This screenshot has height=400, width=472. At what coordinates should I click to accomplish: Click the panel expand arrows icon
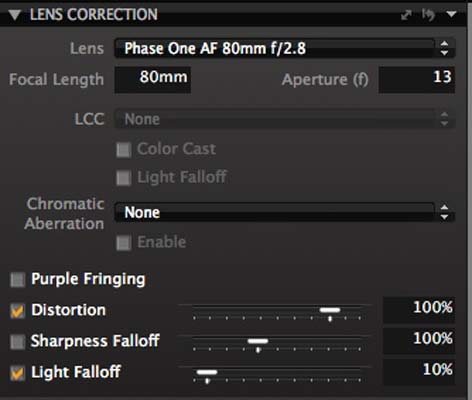(x=406, y=15)
